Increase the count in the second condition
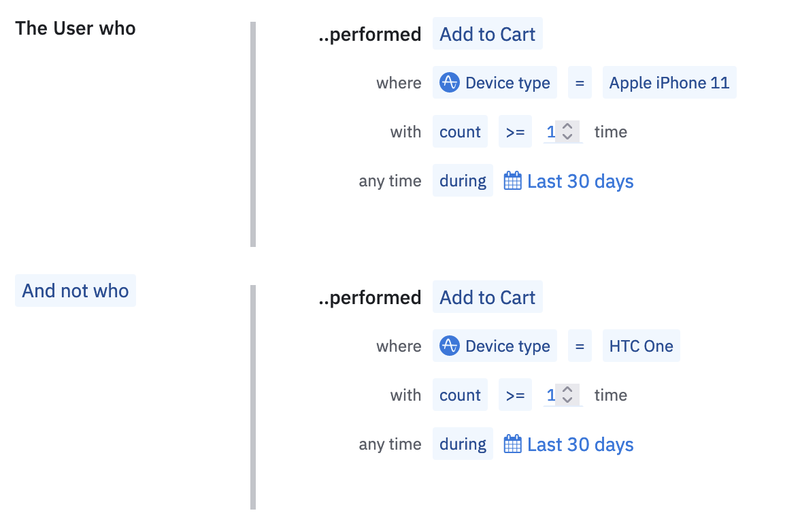Viewport: 800px width, 532px height. [x=568, y=390]
